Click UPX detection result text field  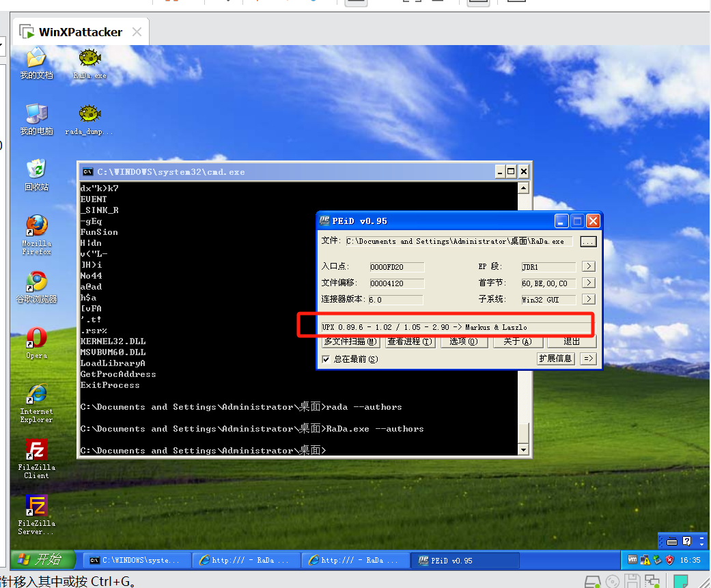(456, 327)
